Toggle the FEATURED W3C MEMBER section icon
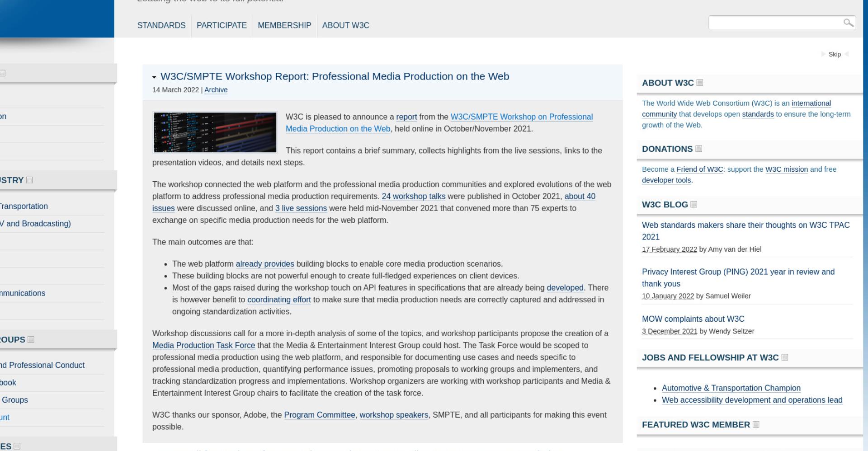Image resolution: width=868 pixels, height=451 pixels. [756, 424]
